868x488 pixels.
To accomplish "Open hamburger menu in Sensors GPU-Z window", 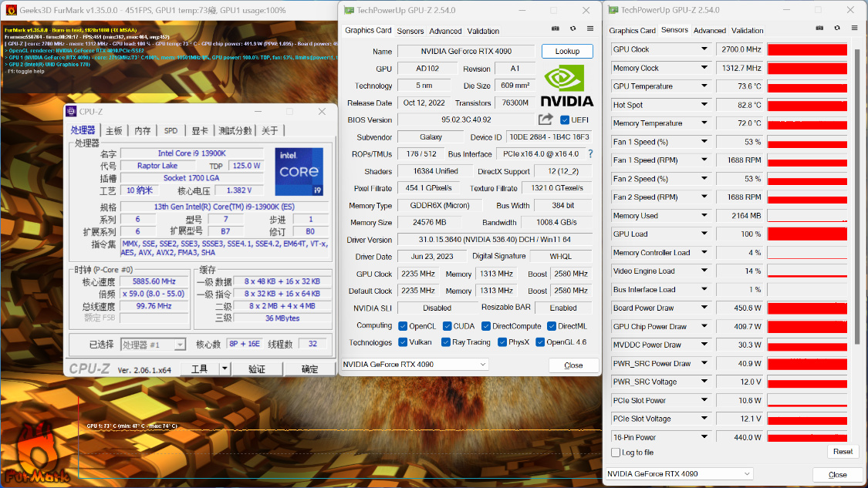I will (x=854, y=29).
